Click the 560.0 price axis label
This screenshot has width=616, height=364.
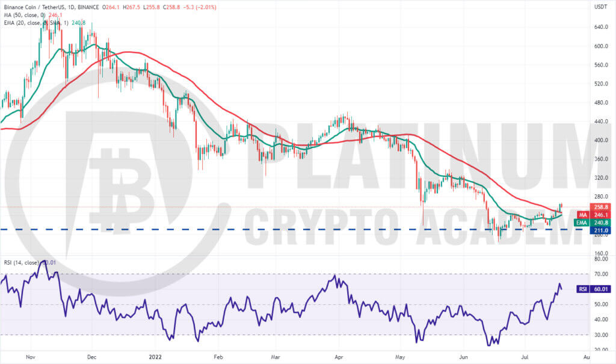click(x=601, y=65)
